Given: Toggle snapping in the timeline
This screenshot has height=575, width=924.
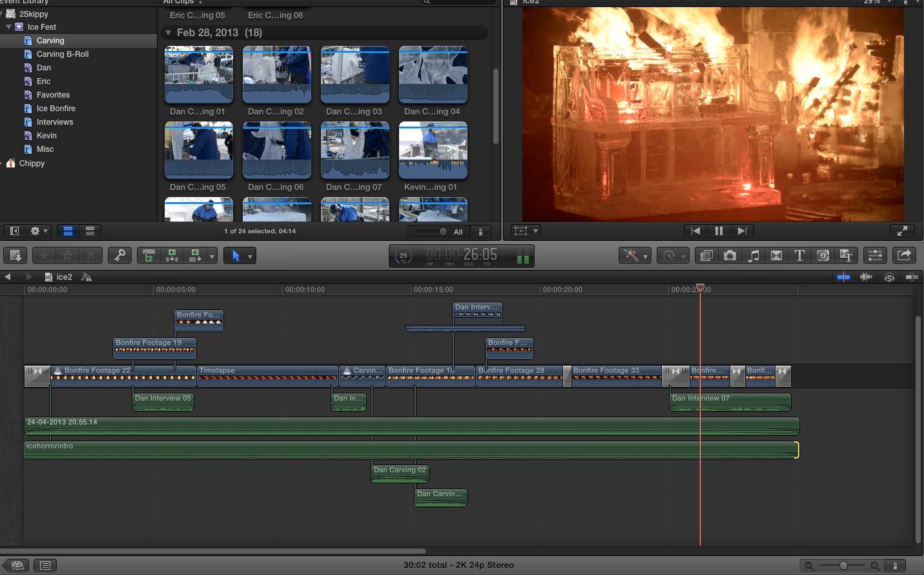Looking at the screenshot, I should pos(912,277).
